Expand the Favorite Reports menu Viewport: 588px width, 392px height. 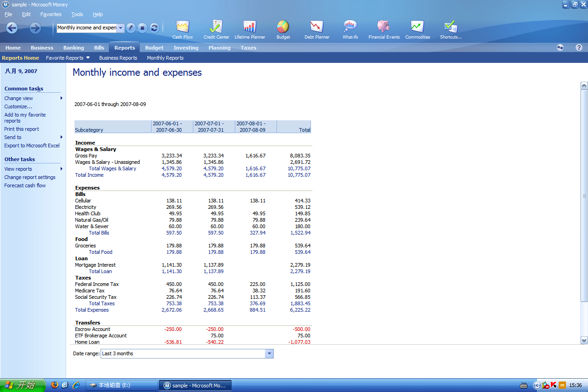[x=68, y=58]
